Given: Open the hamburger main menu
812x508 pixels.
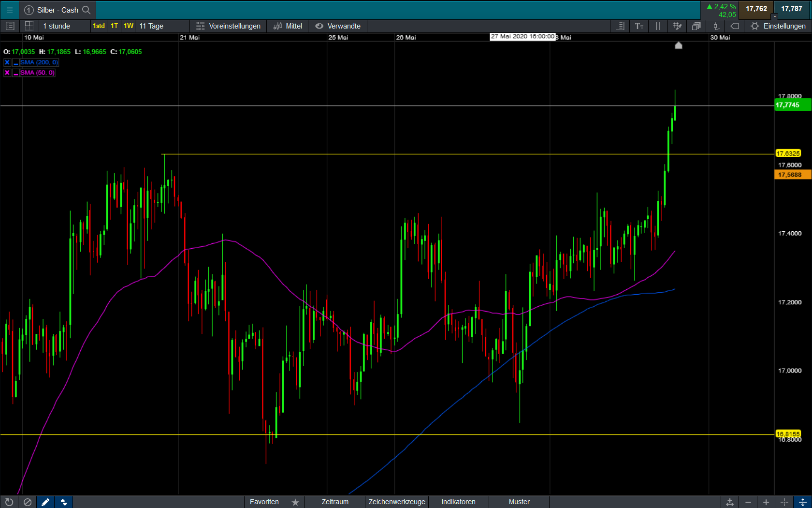Looking at the screenshot, I should tap(9, 10).
